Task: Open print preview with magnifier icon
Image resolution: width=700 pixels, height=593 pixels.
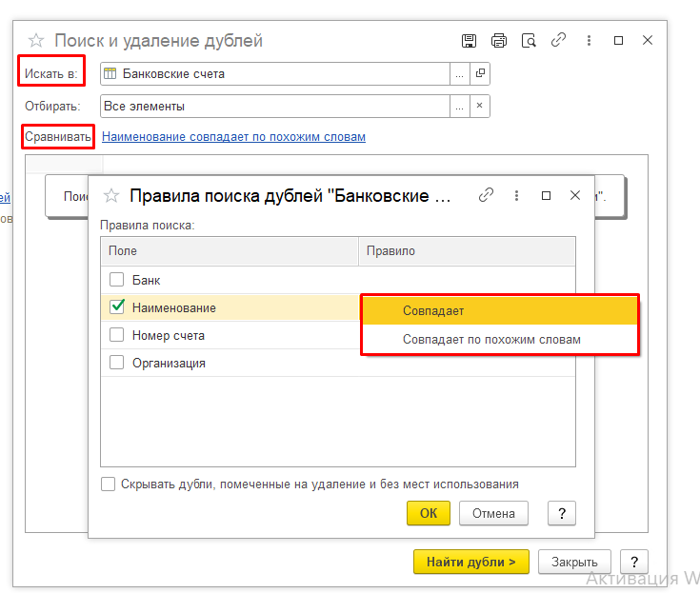Action: pyautogui.click(x=529, y=41)
